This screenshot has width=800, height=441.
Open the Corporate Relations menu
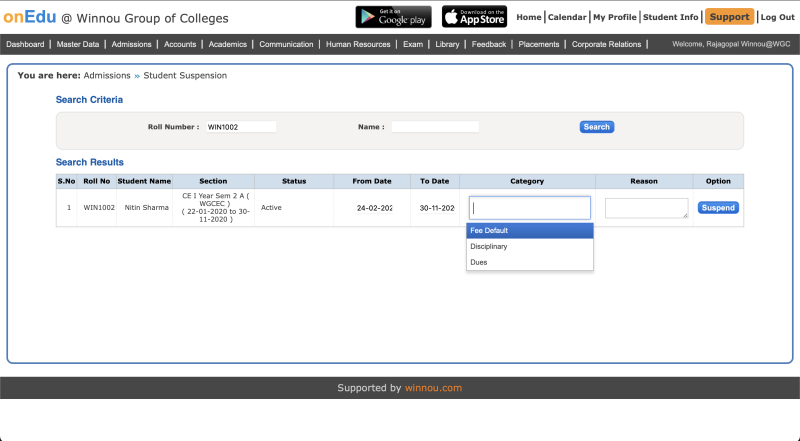click(x=607, y=45)
